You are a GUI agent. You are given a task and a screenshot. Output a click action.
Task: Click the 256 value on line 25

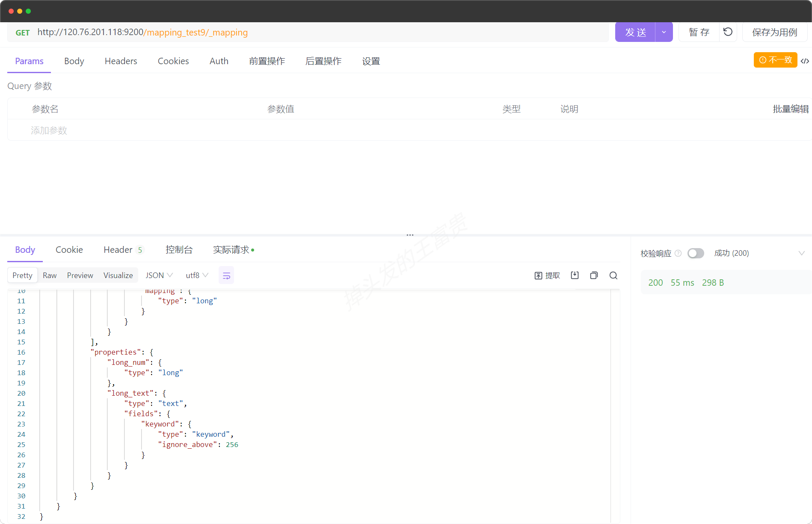coord(232,444)
